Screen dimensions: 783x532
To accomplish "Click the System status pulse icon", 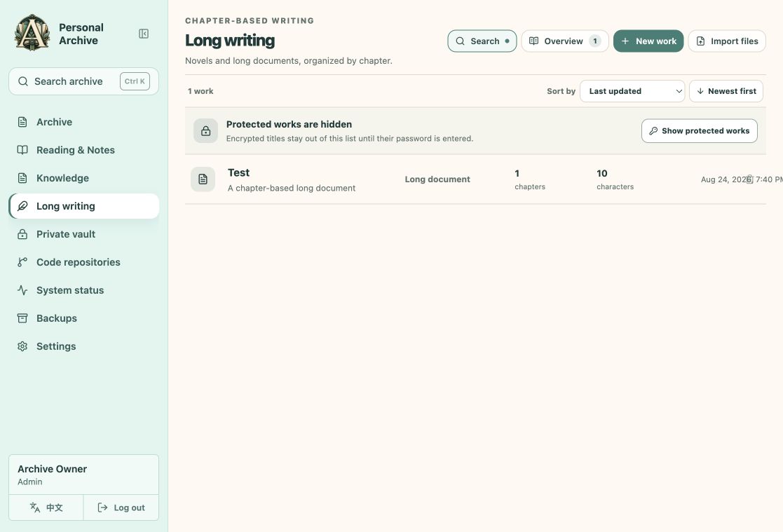I will (22, 289).
